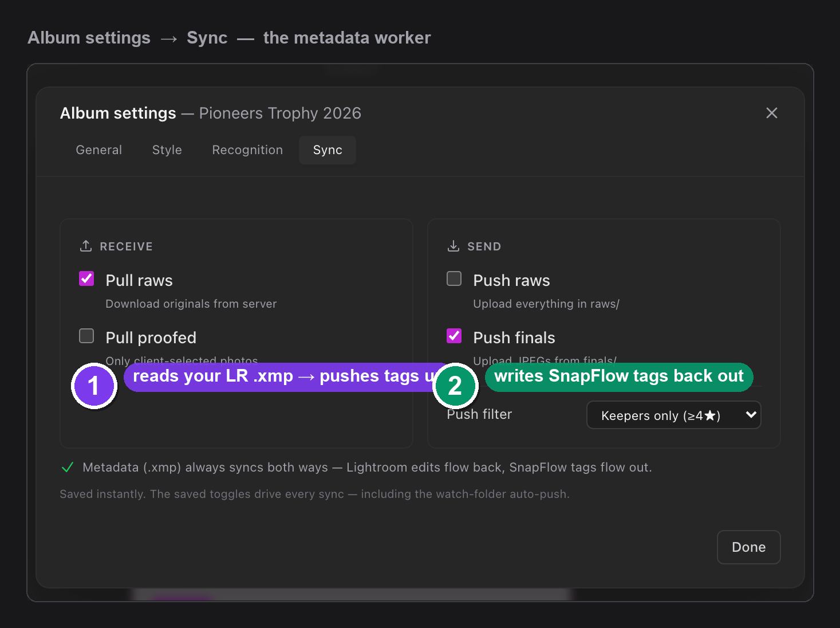Click the 'Metadata (.xmp) always syncs' message
This screenshot has height=628, width=840.
pyautogui.click(x=367, y=468)
